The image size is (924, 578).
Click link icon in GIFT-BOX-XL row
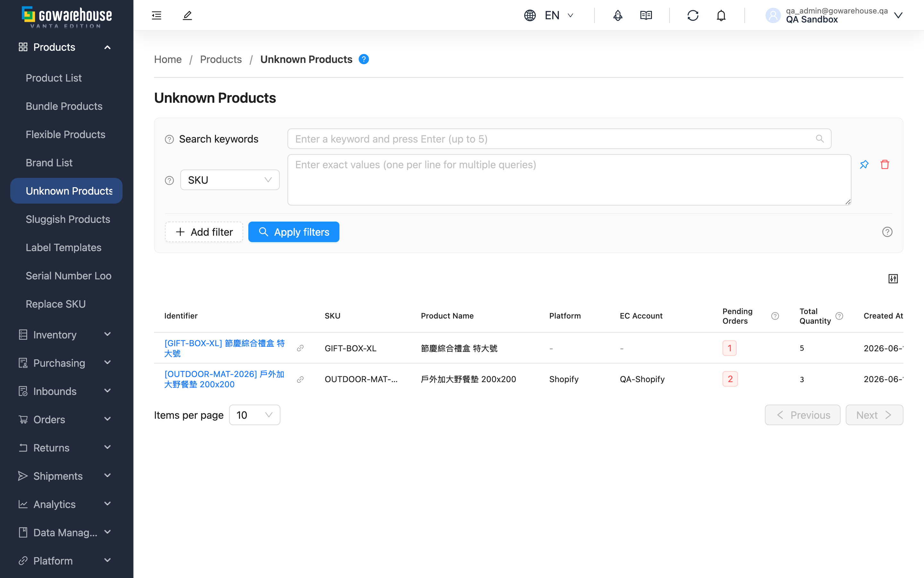(300, 348)
